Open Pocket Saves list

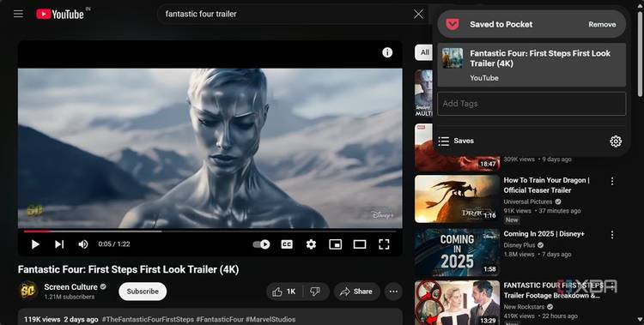(456, 141)
